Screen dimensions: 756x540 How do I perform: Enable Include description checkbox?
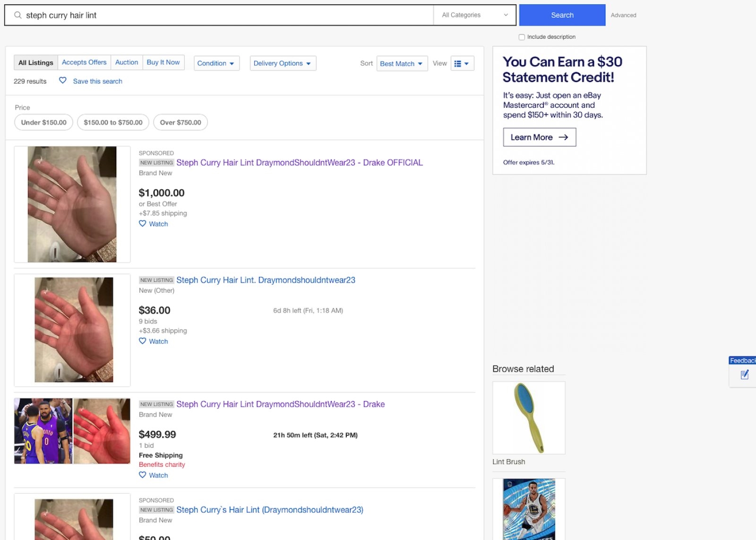point(522,37)
